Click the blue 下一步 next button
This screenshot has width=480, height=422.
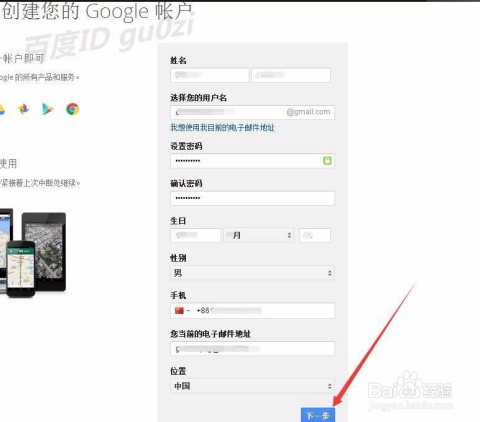[318, 415]
